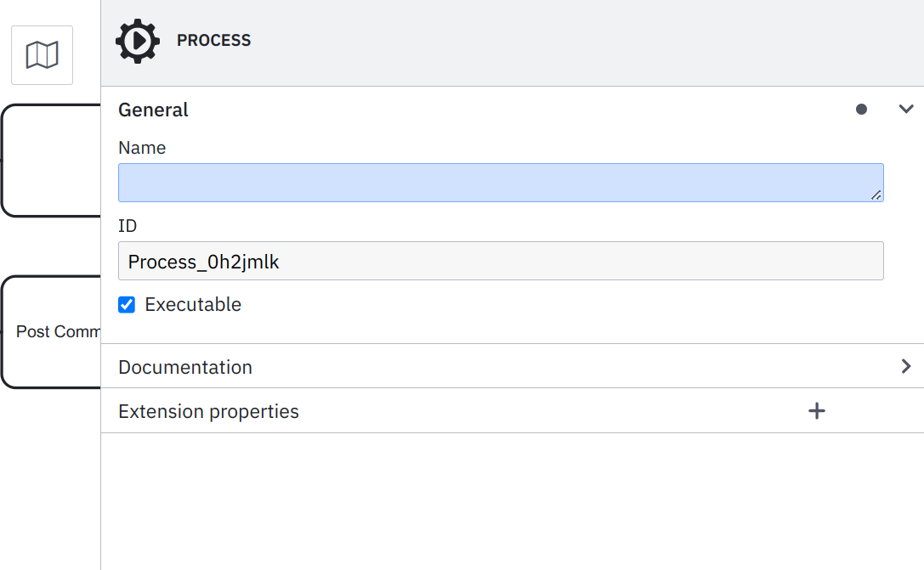The width and height of the screenshot is (924, 570).
Task: Click empty area below Extension properties
Action: tap(510, 501)
